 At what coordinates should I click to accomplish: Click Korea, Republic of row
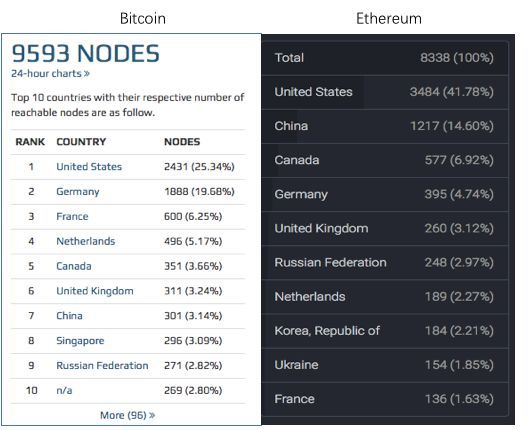coord(384,331)
